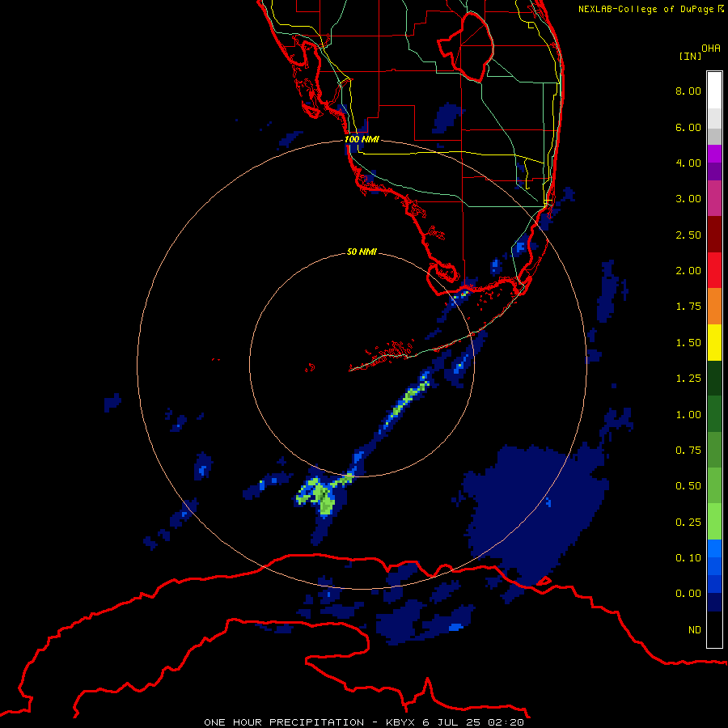Click the 1.00 legend value
Screen dimensions: 728x728
[688, 415]
